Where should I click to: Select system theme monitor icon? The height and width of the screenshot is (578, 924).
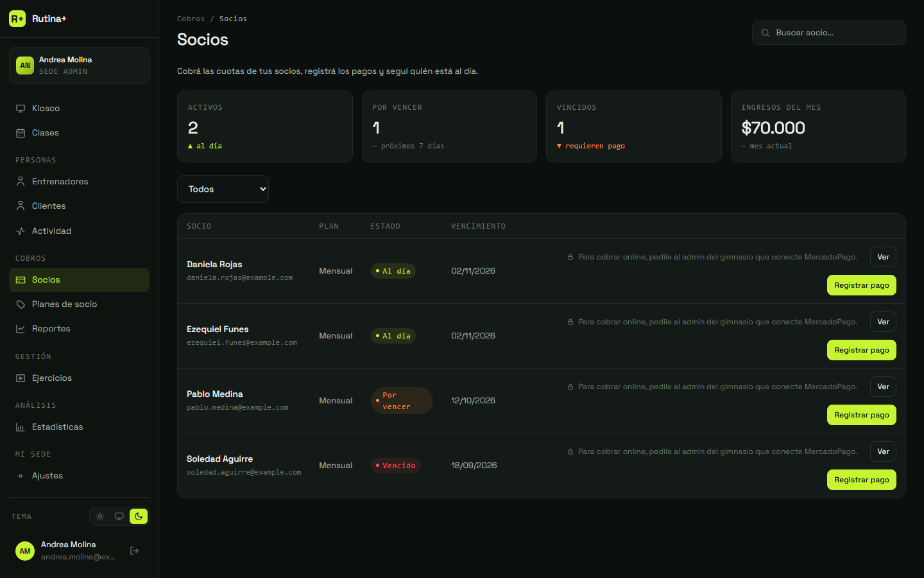(x=119, y=516)
